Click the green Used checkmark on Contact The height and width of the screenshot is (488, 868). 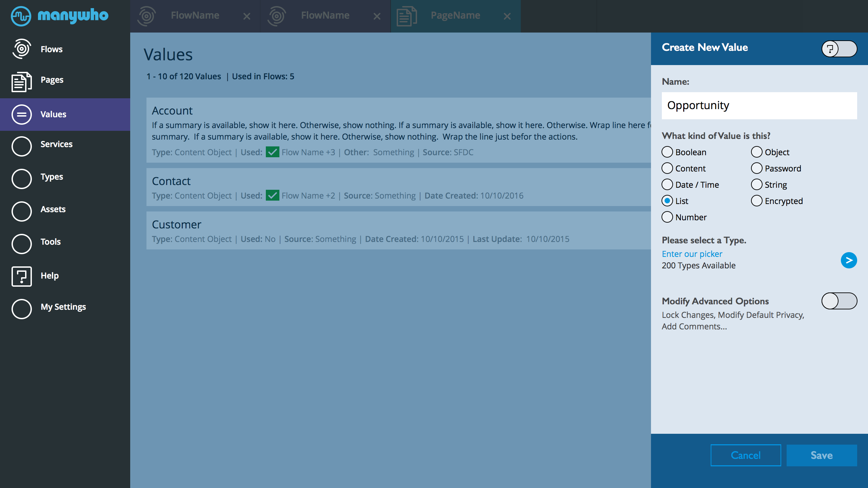pos(272,195)
